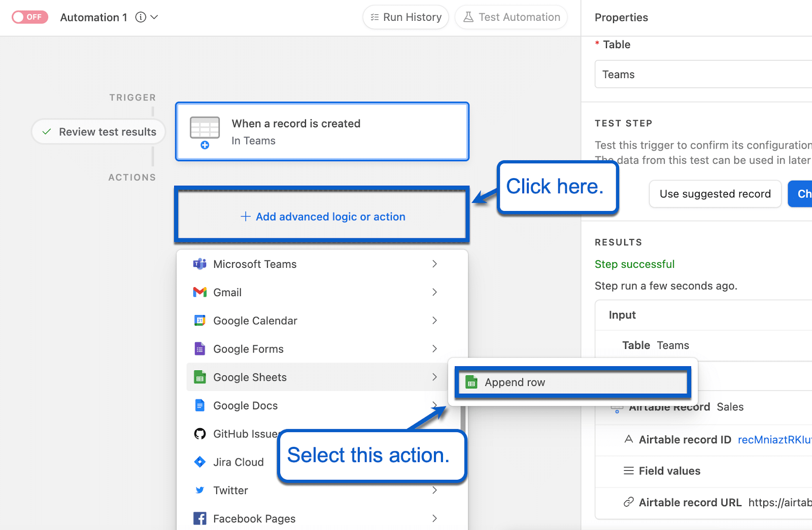Expand the Automation 1 name dropdown chevron
The height and width of the screenshot is (530, 812).
[154, 17]
